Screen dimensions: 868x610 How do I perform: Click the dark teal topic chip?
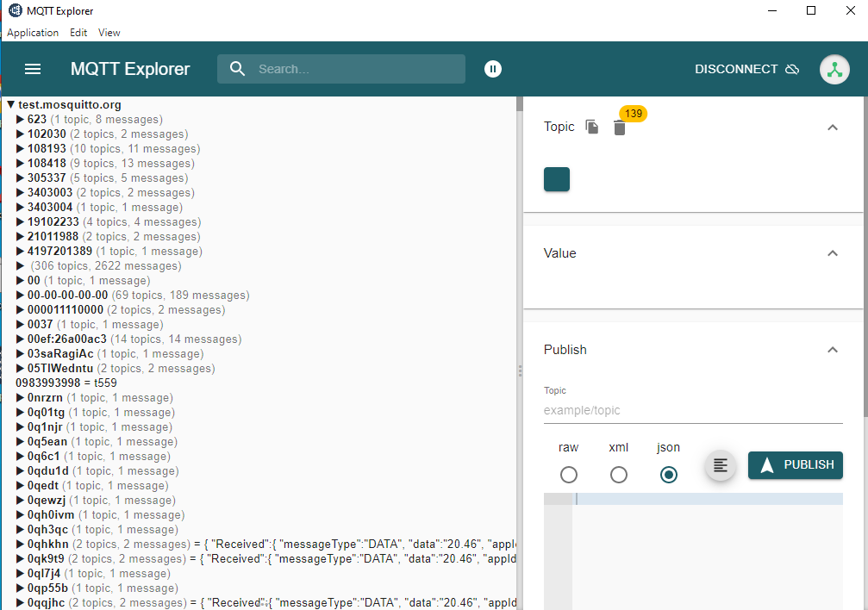tap(556, 179)
